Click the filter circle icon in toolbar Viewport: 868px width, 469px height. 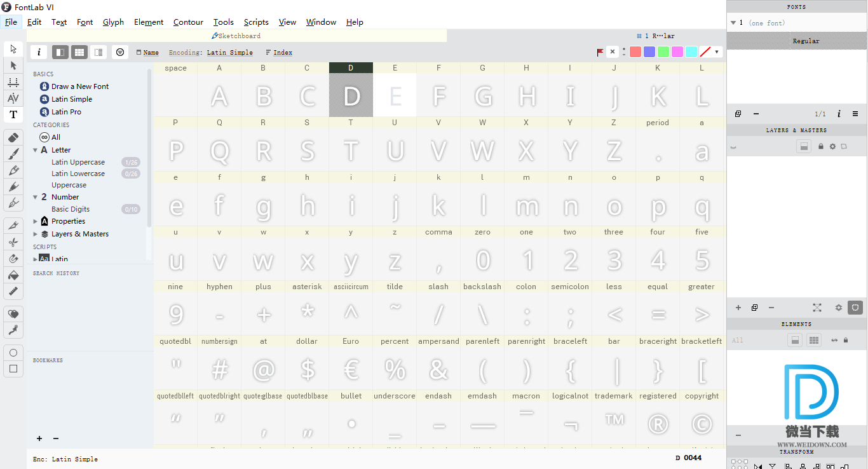120,52
